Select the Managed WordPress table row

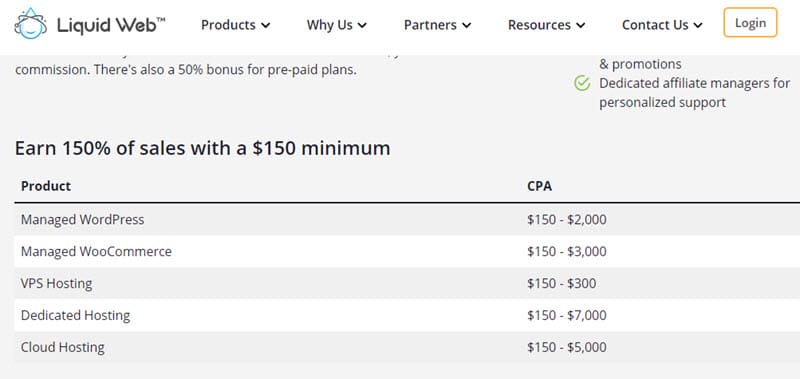click(407, 219)
